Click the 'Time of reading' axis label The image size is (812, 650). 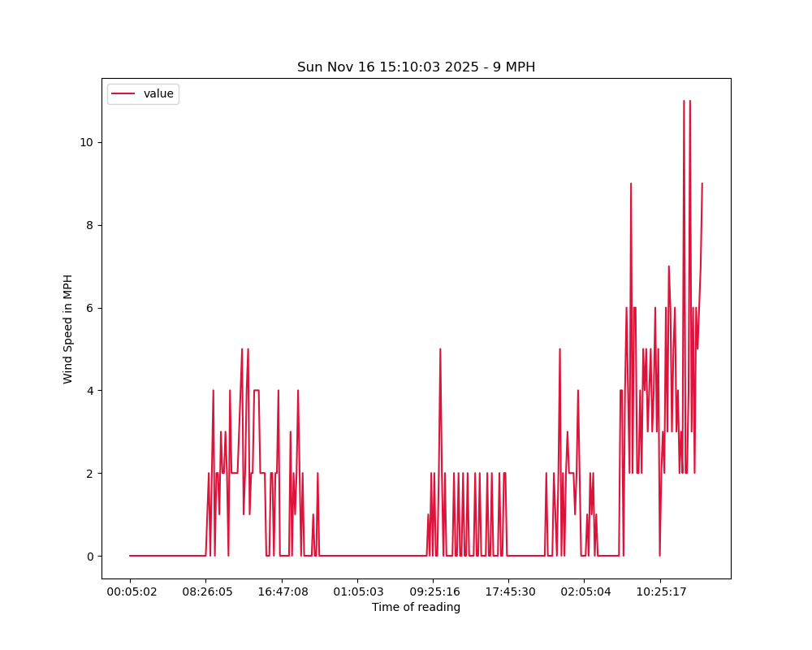tap(416, 607)
